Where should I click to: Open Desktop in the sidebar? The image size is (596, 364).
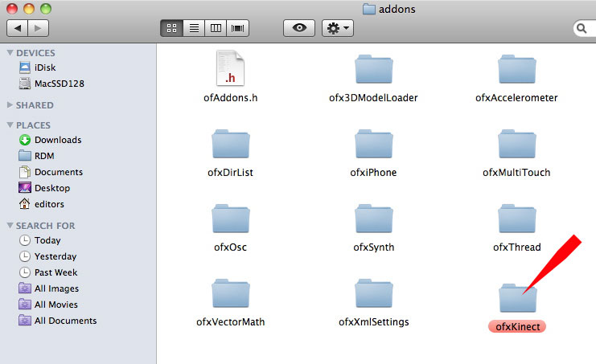[x=44, y=188]
